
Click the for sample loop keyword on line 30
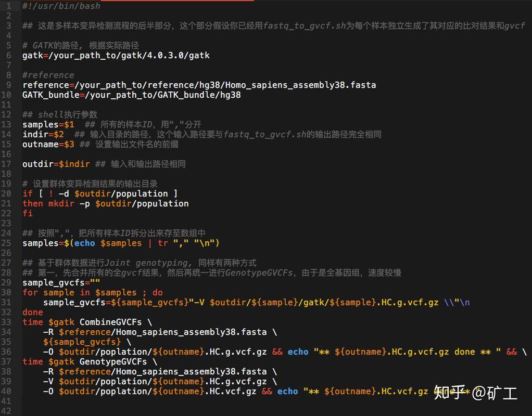pyautogui.click(x=28, y=292)
